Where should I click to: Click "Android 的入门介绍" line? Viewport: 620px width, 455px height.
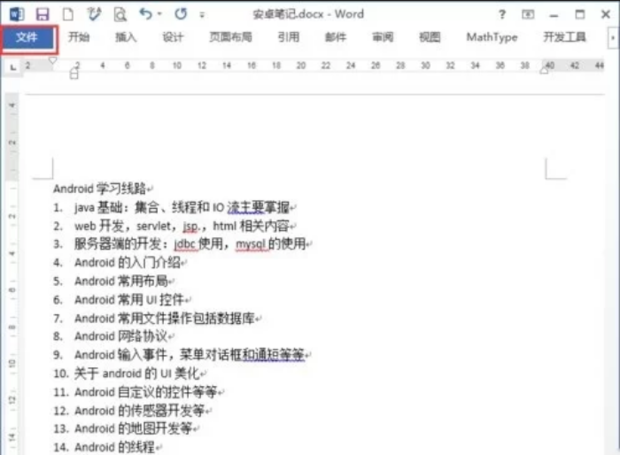(x=128, y=262)
